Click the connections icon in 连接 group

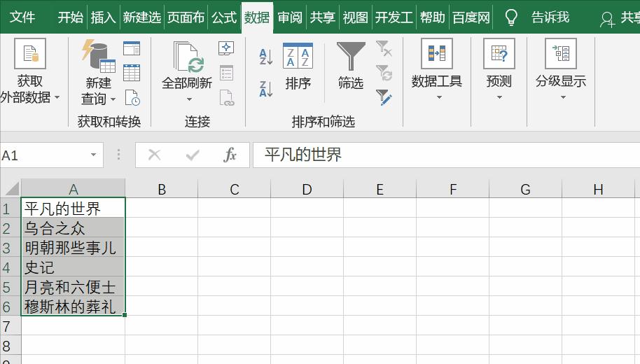(x=225, y=48)
